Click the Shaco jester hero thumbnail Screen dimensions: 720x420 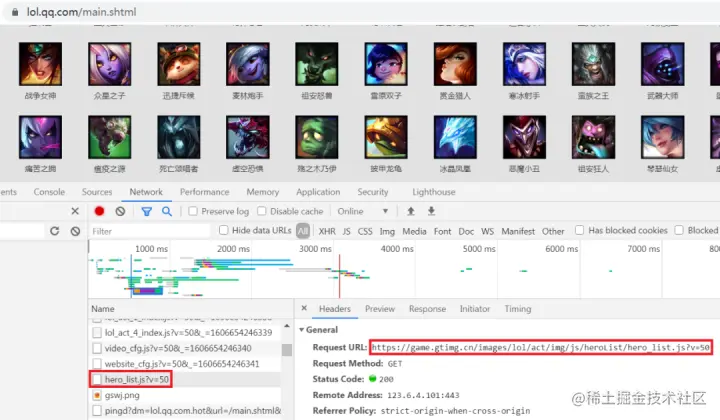[x=524, y=137]
